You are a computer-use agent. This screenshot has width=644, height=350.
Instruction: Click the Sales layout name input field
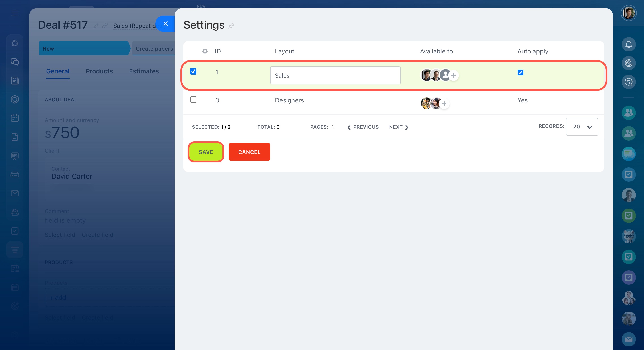[335, 75]
